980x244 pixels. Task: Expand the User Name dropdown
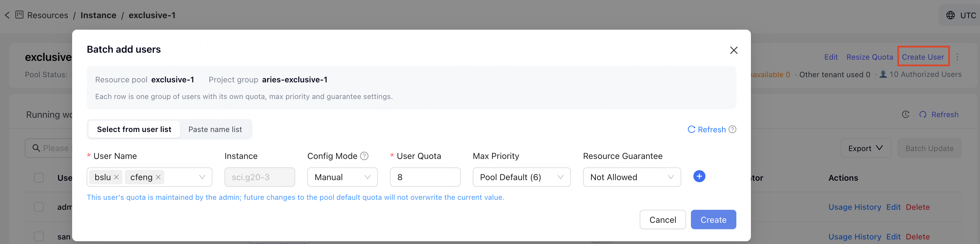[202, 177]
